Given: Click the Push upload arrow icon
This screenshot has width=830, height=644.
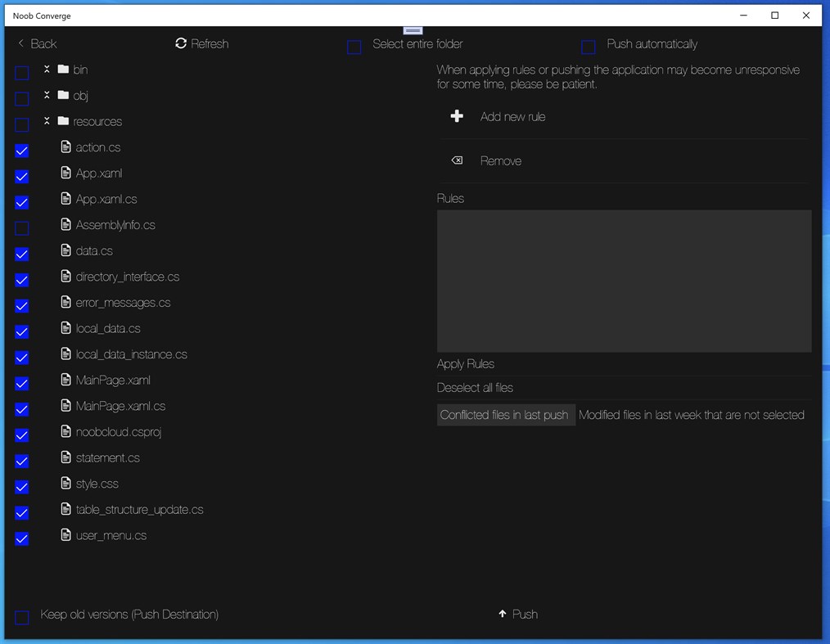Looking at the screenshot, I should [502, 614].
